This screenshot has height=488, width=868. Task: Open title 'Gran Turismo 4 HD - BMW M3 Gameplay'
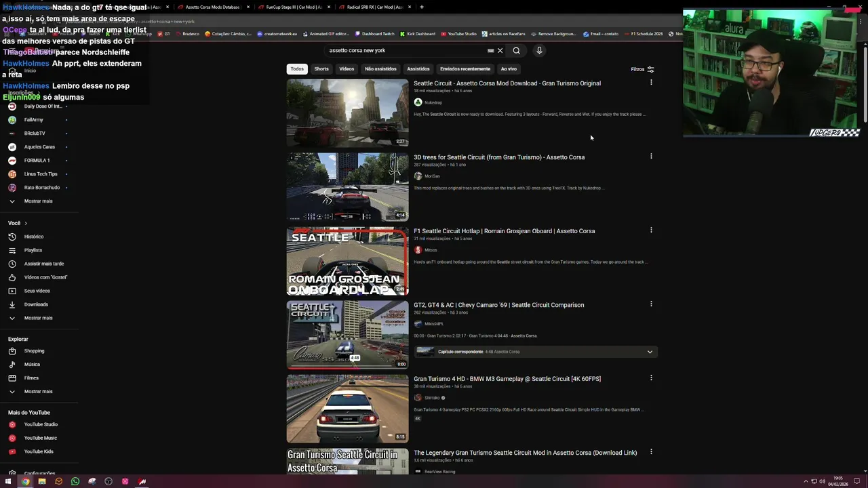pyautogui.click(x=507, y=379)
